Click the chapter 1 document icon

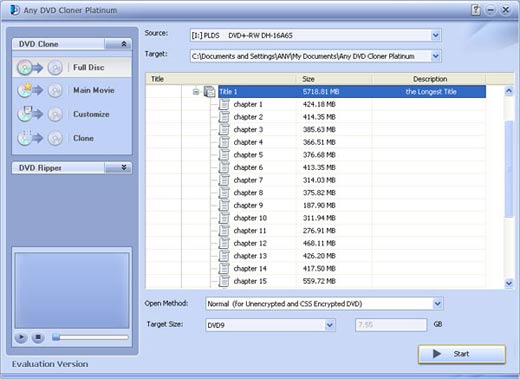[x=224, y=104]
